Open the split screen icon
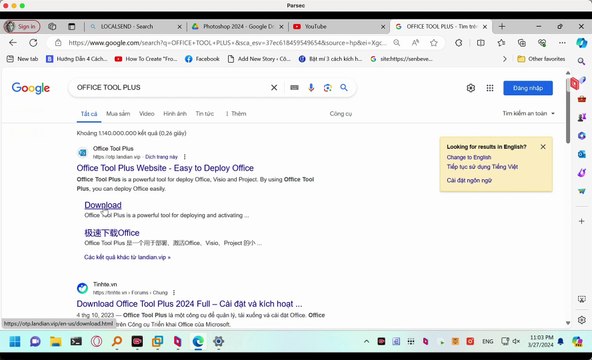Screen dimensions: 592x360 click(481, 43)
